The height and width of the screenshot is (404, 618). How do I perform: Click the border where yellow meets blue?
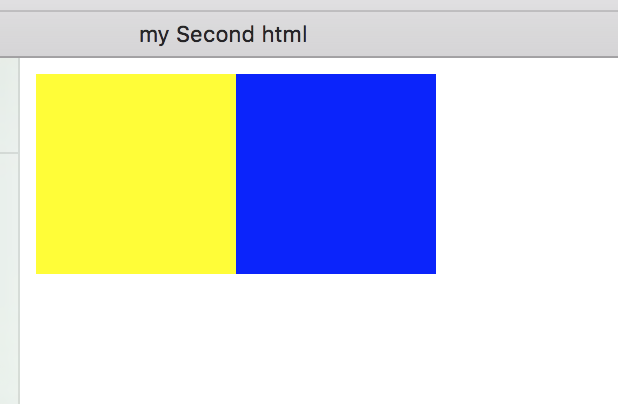coord(236,174)
